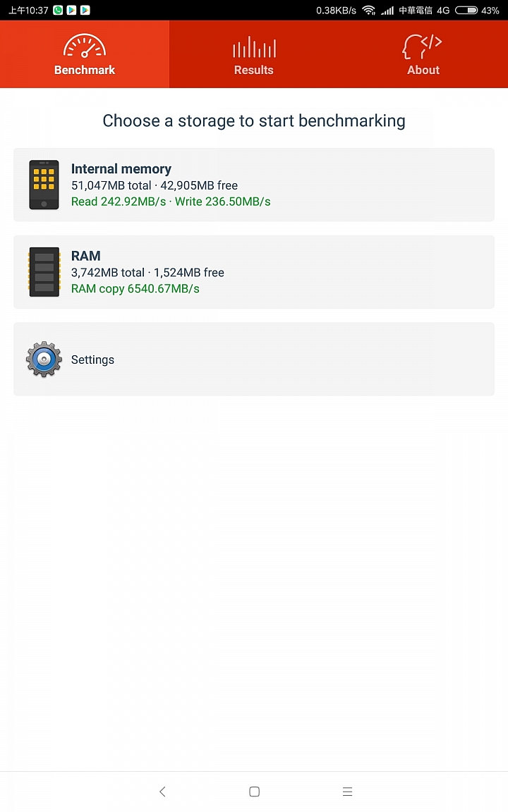Choose the RAM title to benchmark
Viewport: 508px width, 812px height.
coord(86,256)
